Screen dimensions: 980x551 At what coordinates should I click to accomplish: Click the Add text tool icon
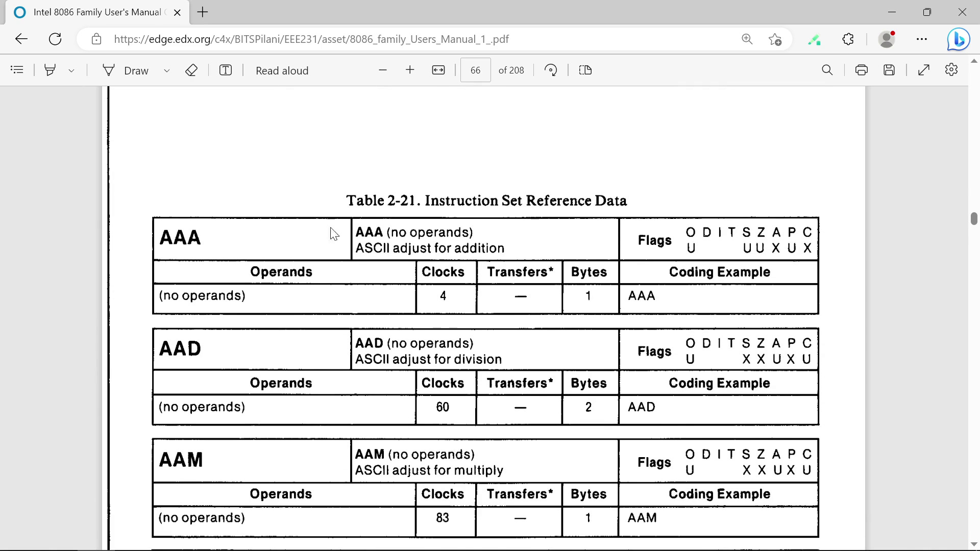pyautogui.click(x=225, y=70)
